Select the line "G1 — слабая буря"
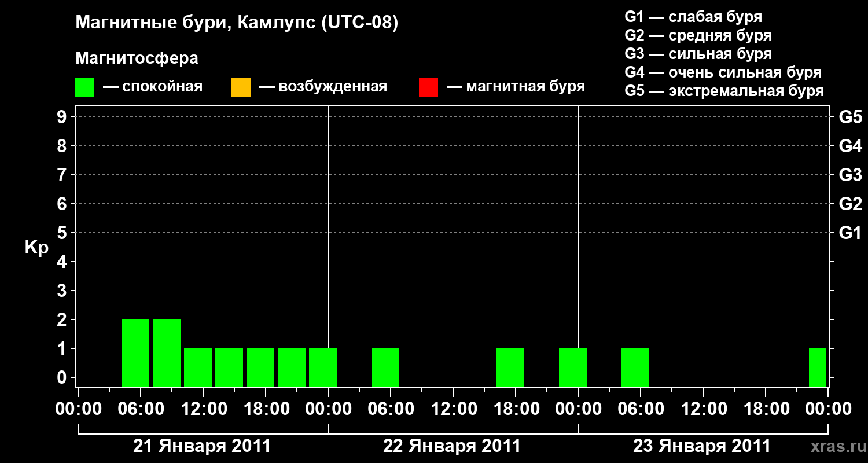Viewport: 868px width, 463px height. pos(693,17)
